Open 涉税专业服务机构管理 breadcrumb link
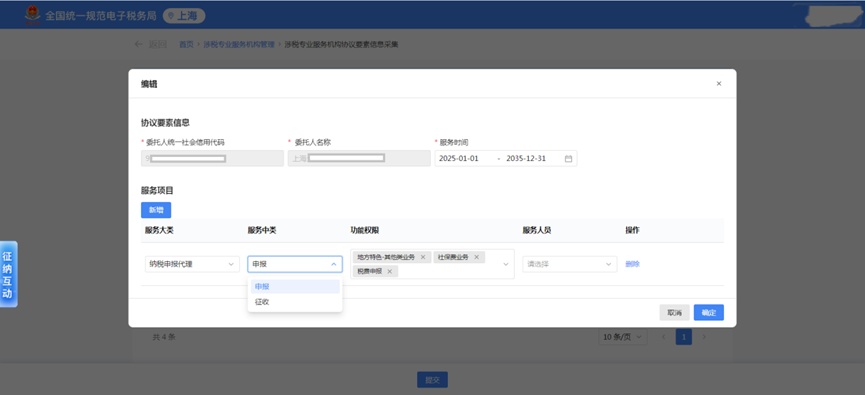Viewport: 865px width, 395px height. 239,45
